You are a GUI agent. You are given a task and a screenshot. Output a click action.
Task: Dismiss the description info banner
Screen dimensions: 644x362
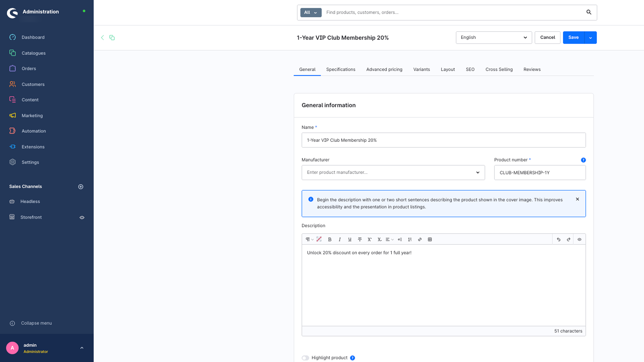577,199
